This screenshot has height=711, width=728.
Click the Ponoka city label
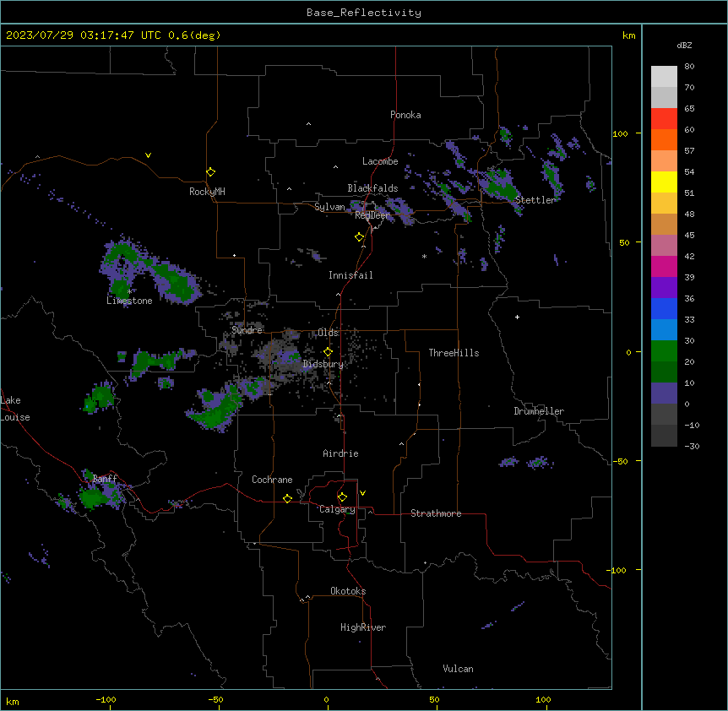[405, 115]
